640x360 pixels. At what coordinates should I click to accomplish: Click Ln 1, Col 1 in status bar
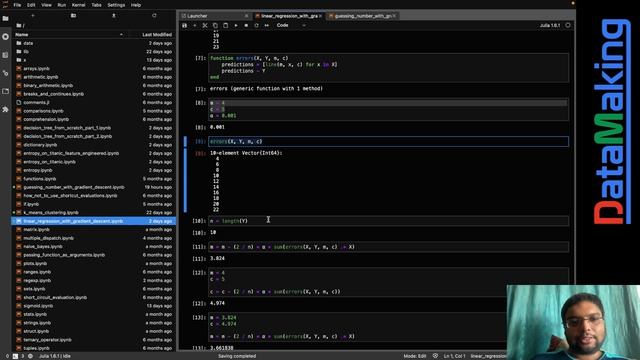(454, 356)
